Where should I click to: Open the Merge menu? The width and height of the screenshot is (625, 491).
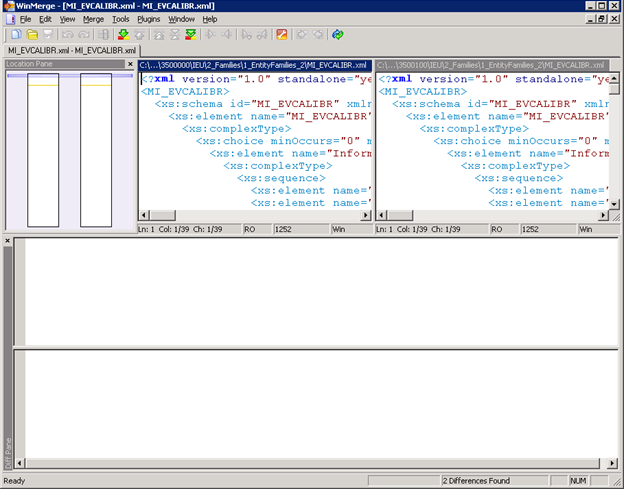coord(93,19)
